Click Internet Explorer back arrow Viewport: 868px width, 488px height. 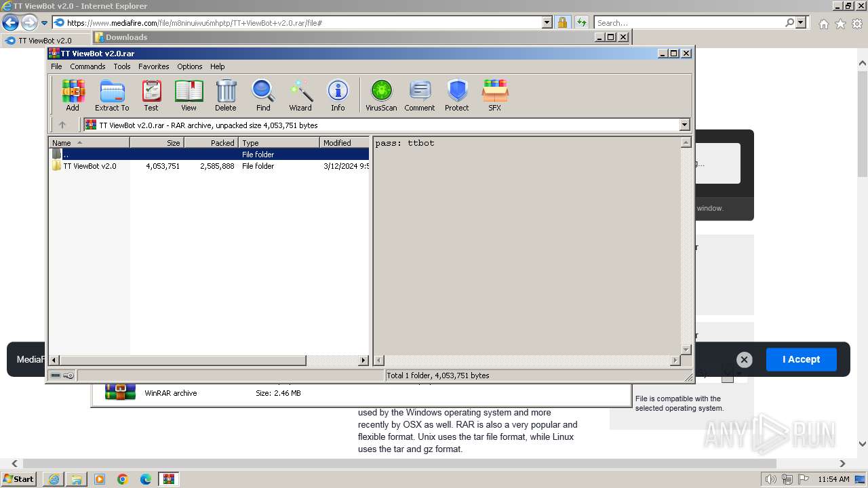pyautogui.click(x=10, y=23)
